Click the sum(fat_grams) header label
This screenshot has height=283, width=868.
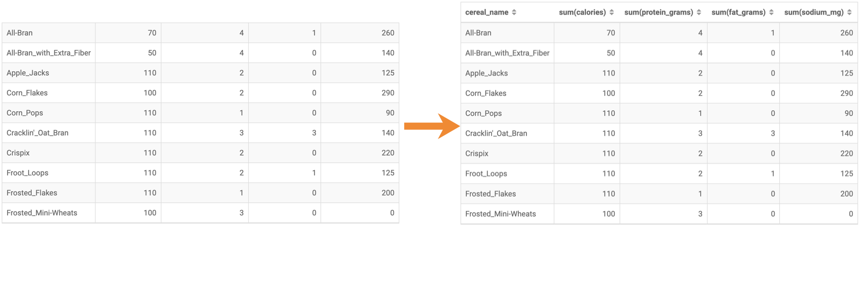[738, 12]
